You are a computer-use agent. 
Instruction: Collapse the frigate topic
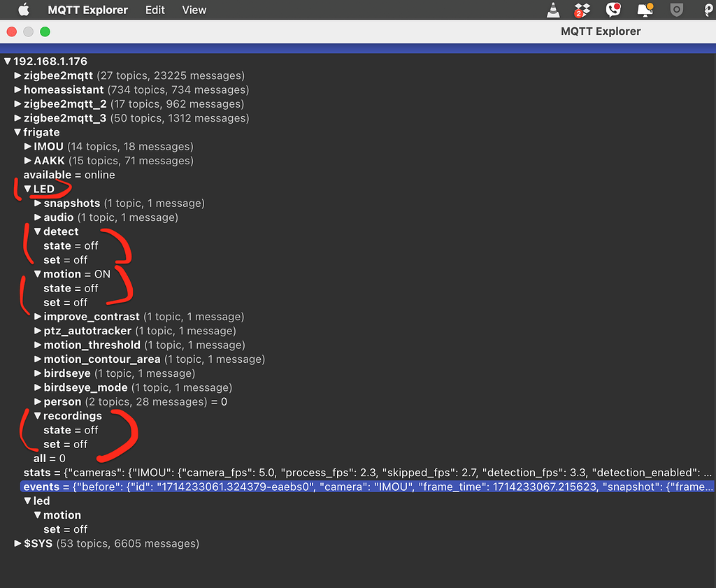point(17,132)
